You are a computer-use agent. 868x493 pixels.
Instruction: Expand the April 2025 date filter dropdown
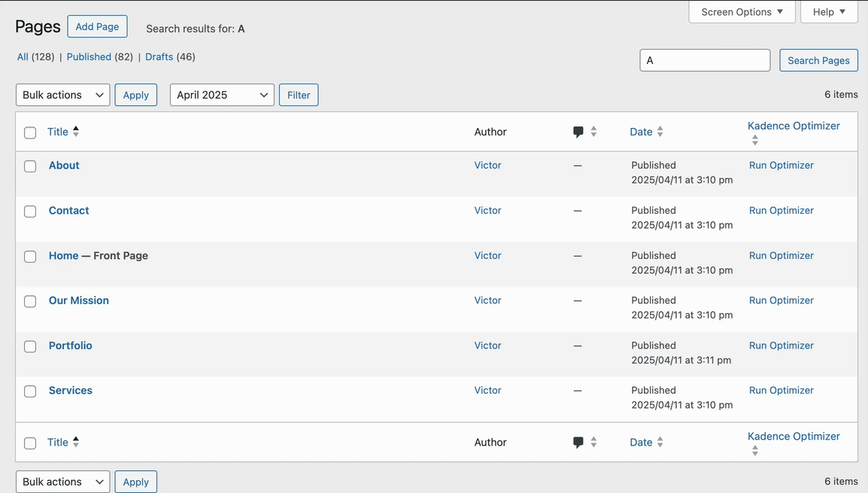tap(222, 95)
